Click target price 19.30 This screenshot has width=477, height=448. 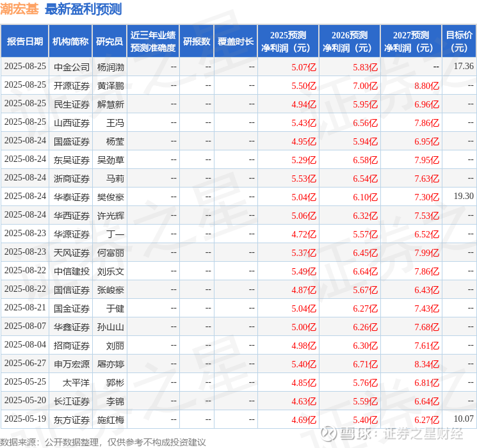(464, 196)
